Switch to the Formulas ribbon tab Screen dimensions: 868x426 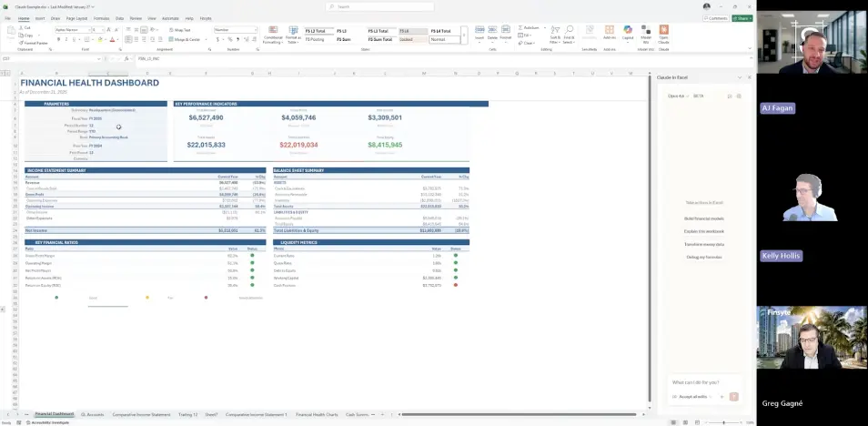coord(101,18)
